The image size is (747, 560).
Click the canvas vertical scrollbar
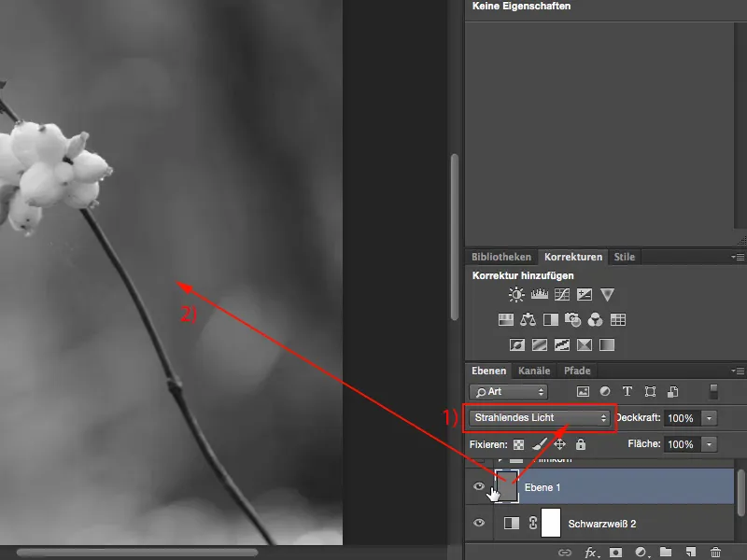coord(454,237)
